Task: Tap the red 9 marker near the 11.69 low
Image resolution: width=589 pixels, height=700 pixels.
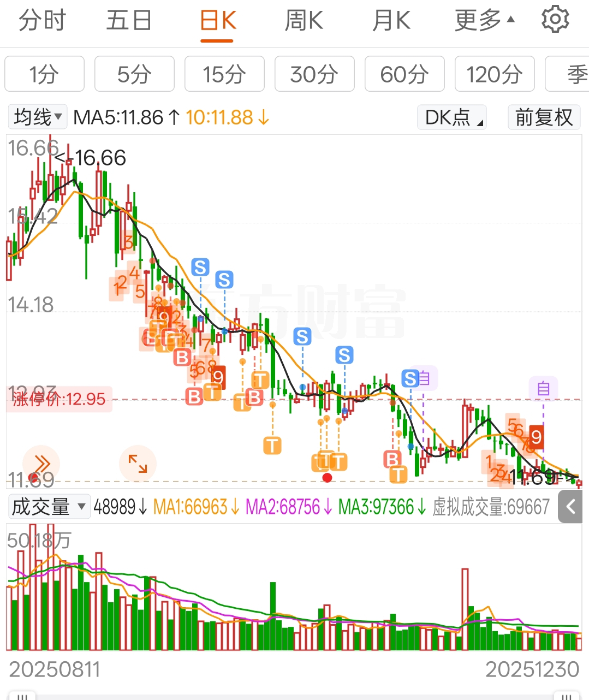Action: point(536,437)
